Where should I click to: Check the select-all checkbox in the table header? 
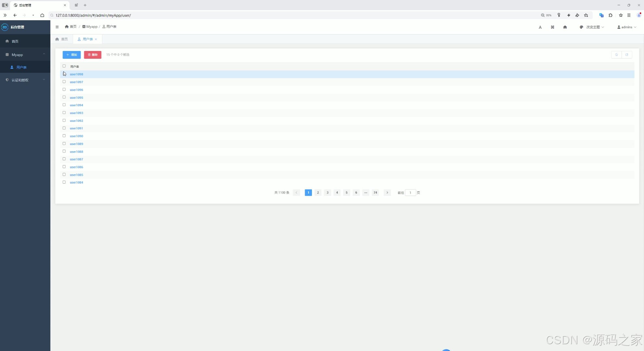pyautogui.click(x=64, y=66)
